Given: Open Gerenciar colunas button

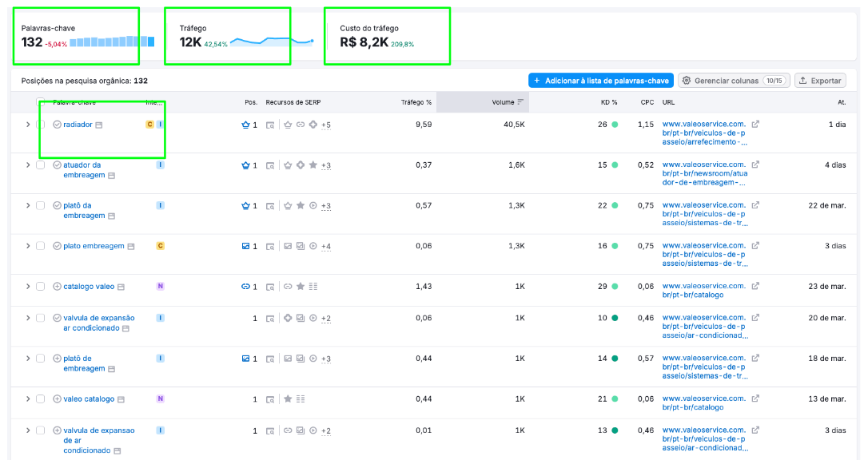Looking at the screenshot, I should tap(734, 81).
